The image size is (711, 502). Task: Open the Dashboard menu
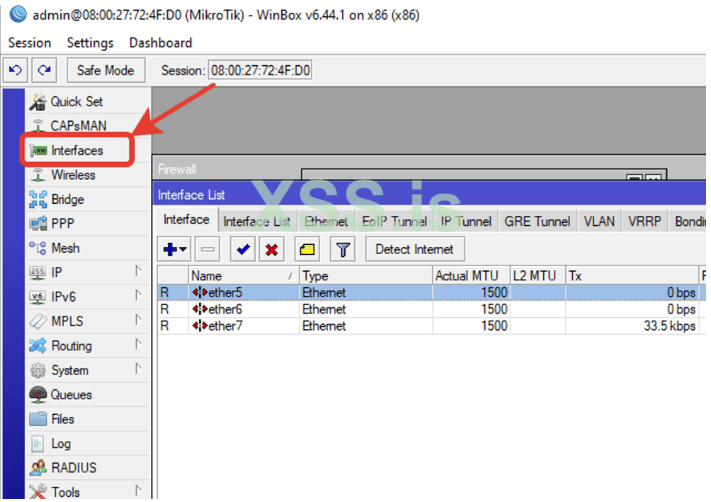pyautogui.click(x=161, y=43)
